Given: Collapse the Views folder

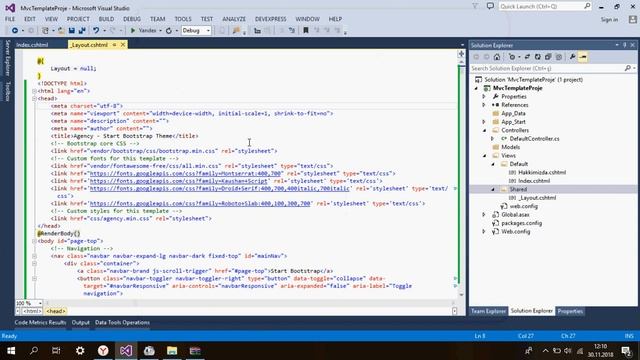Looking at the screenshot, I should pos(484,156).
